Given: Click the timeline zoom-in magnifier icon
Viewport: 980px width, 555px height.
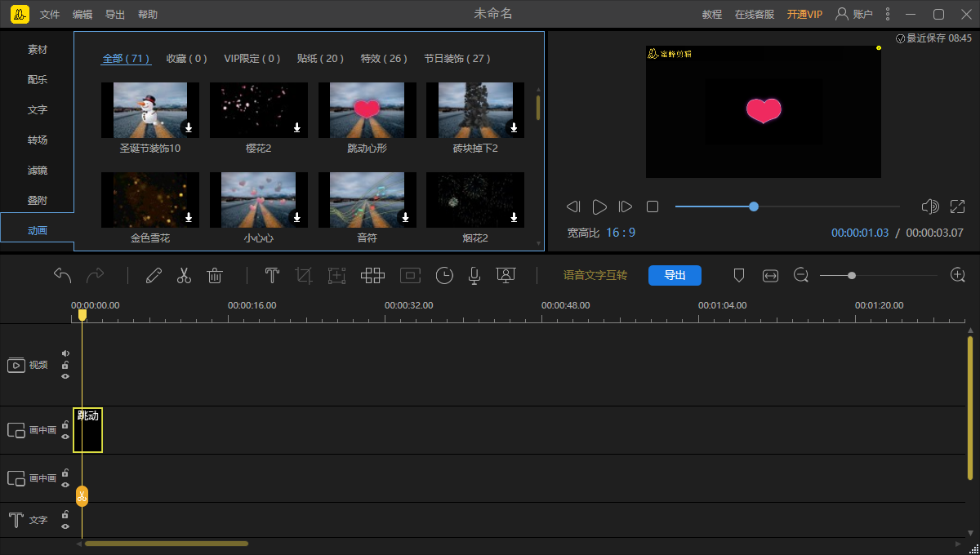Looking at the screenshot, I should tap(958, 276).
